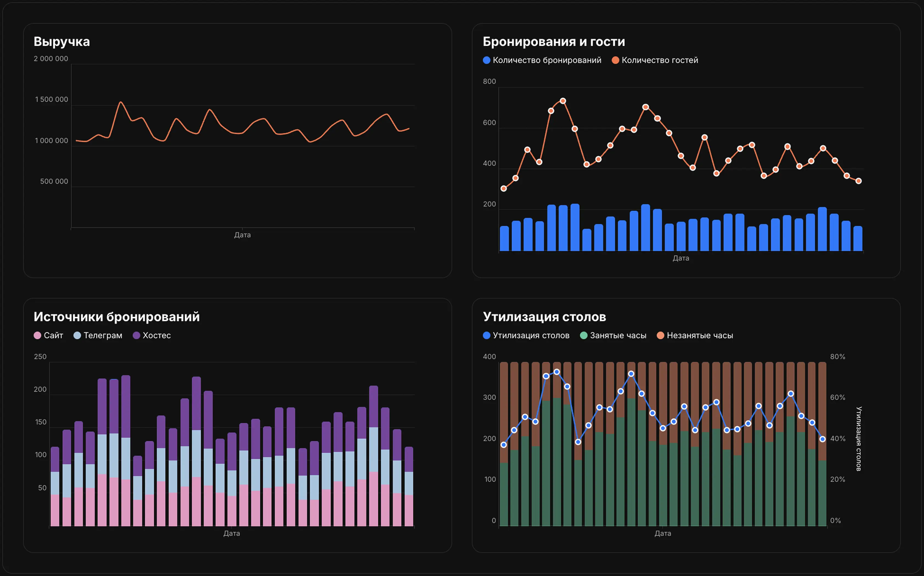The image size is (924, 576).
Task: Click the last blue bookings bar
Action: (858, 239)
